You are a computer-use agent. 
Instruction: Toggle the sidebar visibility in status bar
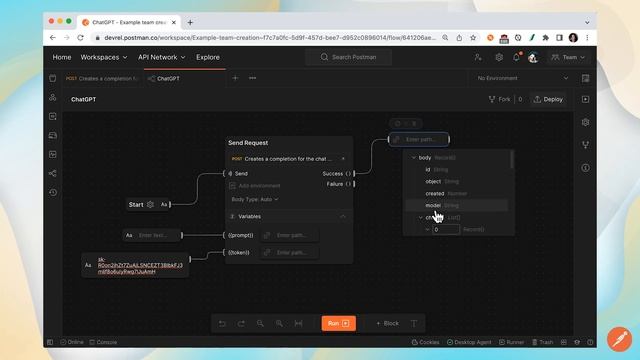(x=50, y=342)
